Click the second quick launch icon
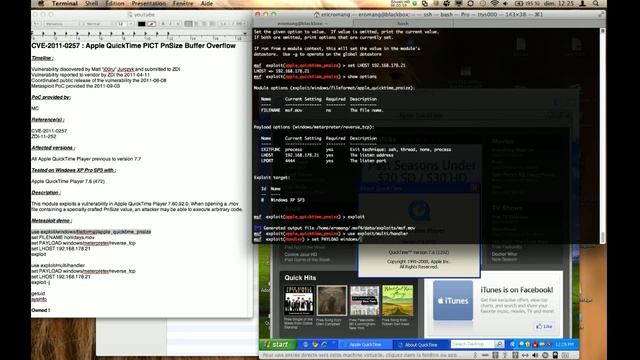Image resolution: width=640 pixels, height=360 pixels. 315,344
